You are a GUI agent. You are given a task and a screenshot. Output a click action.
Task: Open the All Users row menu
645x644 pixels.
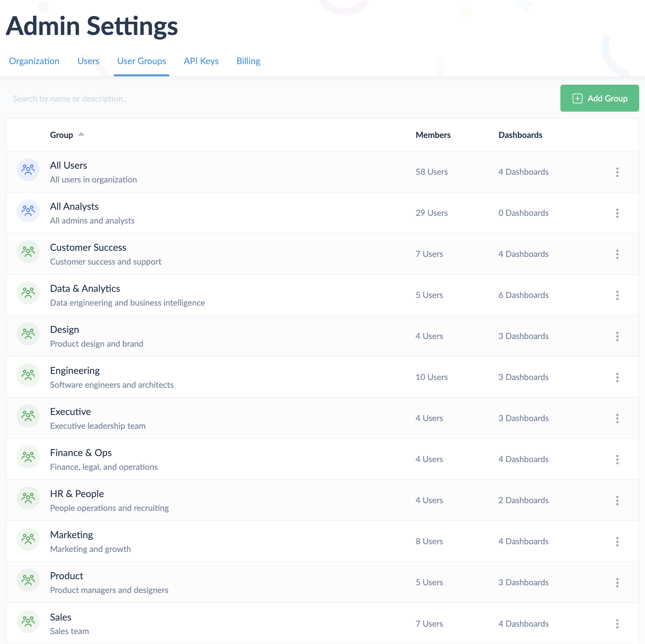point(617,172)
